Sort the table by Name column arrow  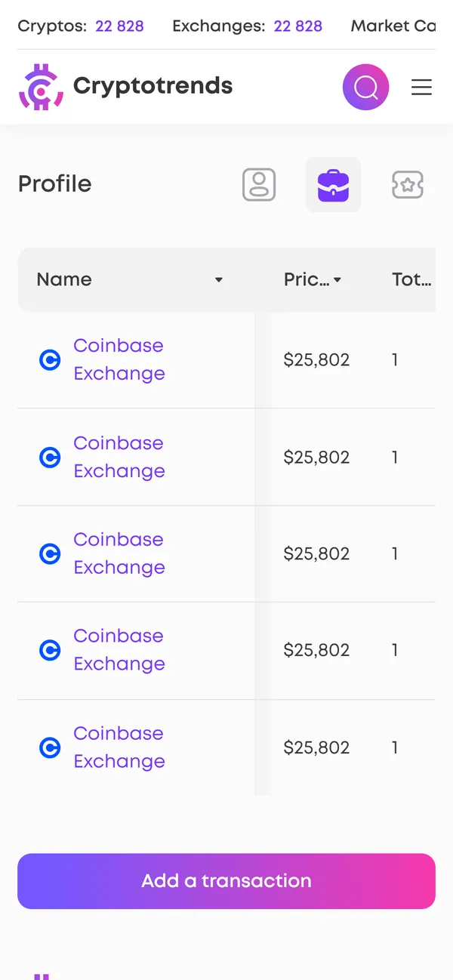coord(219,280)
